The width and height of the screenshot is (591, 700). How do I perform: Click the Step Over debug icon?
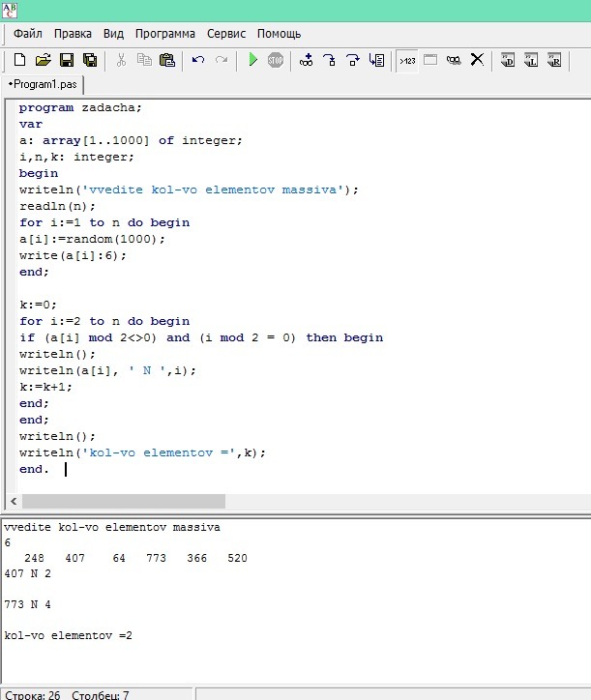pos(330,60)
